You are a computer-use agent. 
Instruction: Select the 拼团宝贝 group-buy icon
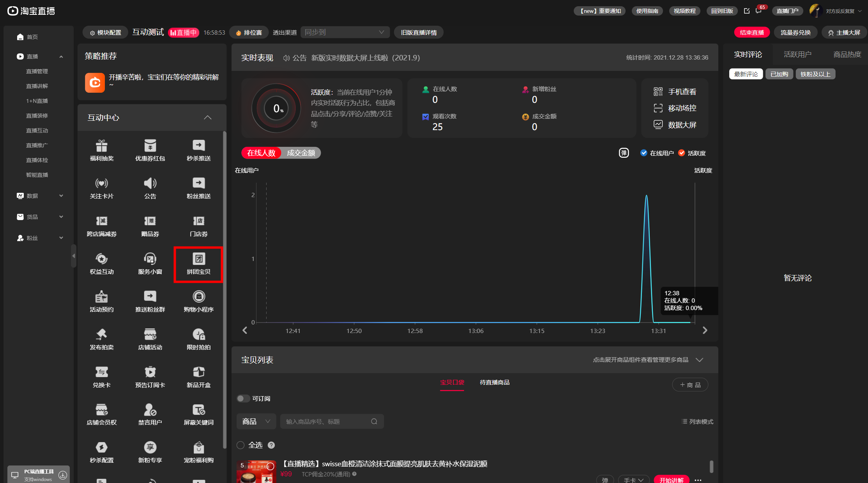(199, 259)
